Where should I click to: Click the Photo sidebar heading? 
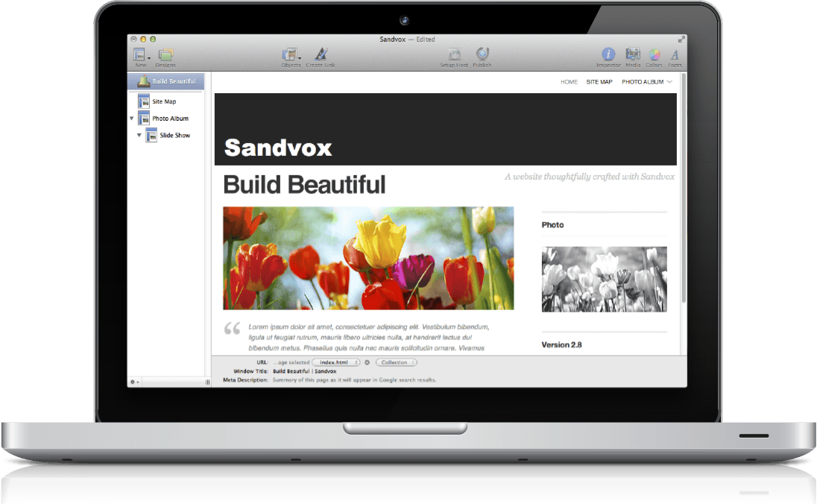click(x=552, y=224)
